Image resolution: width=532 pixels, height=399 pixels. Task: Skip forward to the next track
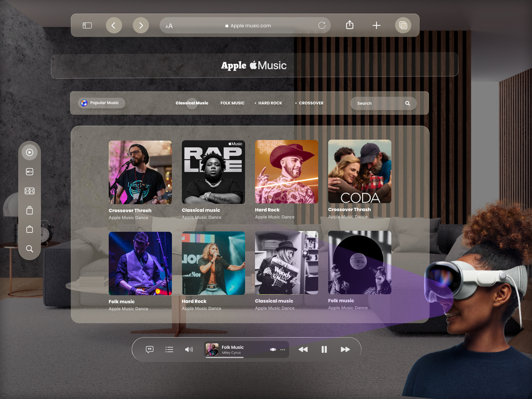[345, 349]
